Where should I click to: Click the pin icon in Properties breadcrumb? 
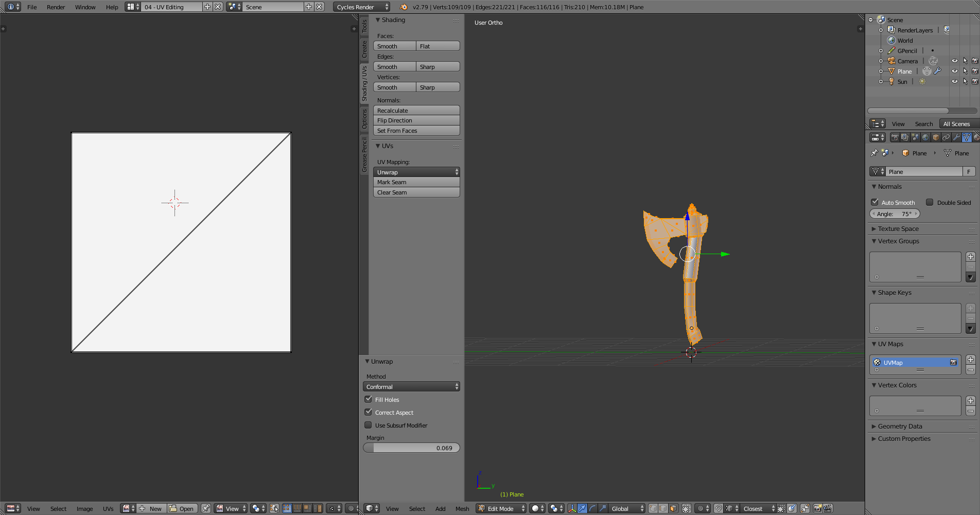coord(874,153)
